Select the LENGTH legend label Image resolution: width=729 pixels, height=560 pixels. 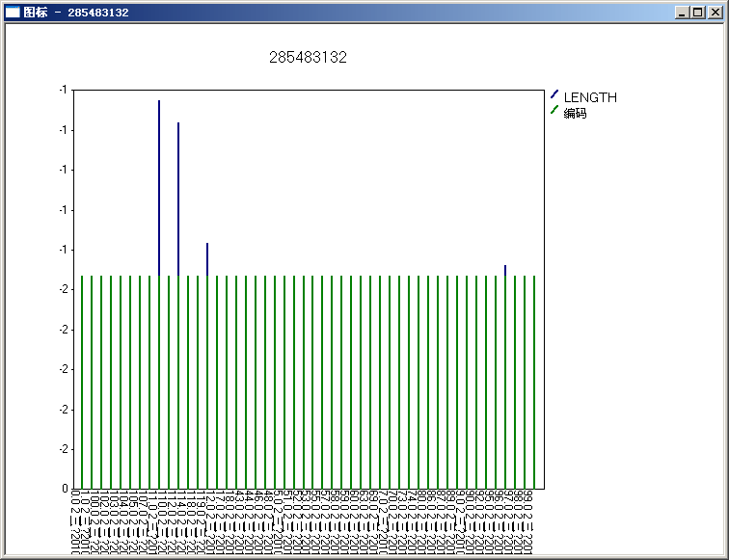point(590,97)
